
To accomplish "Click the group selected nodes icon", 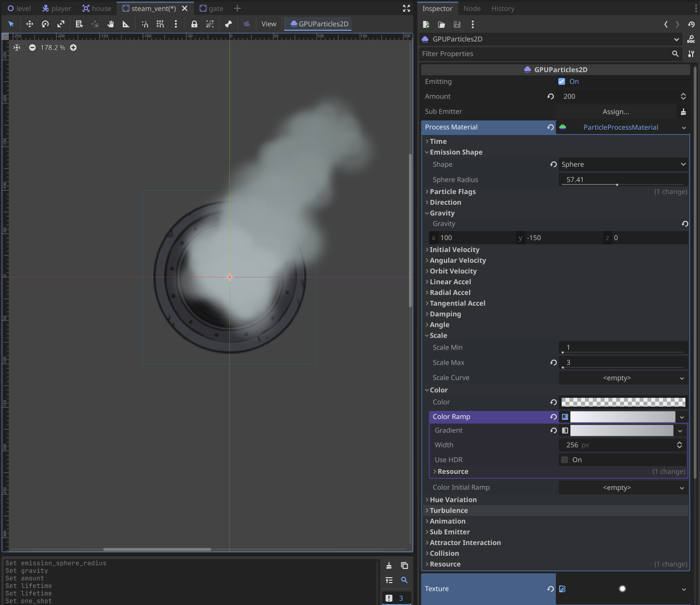I will tap(210, 24).
